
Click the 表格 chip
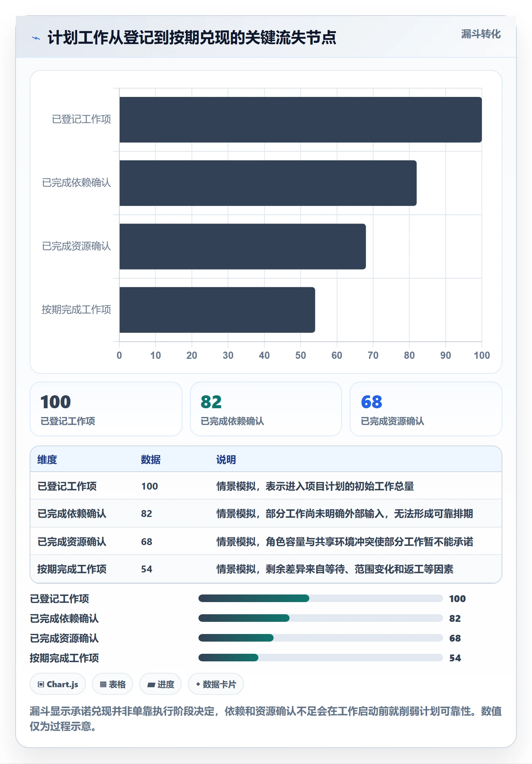[112, 684]
